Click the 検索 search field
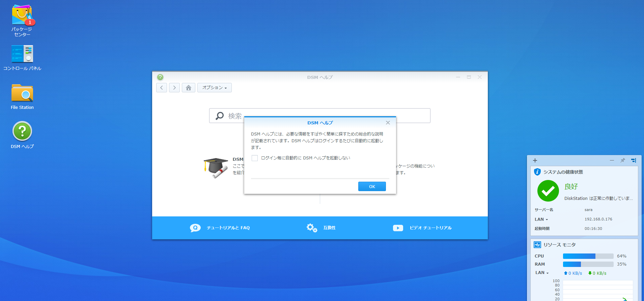 coord(319,116)
